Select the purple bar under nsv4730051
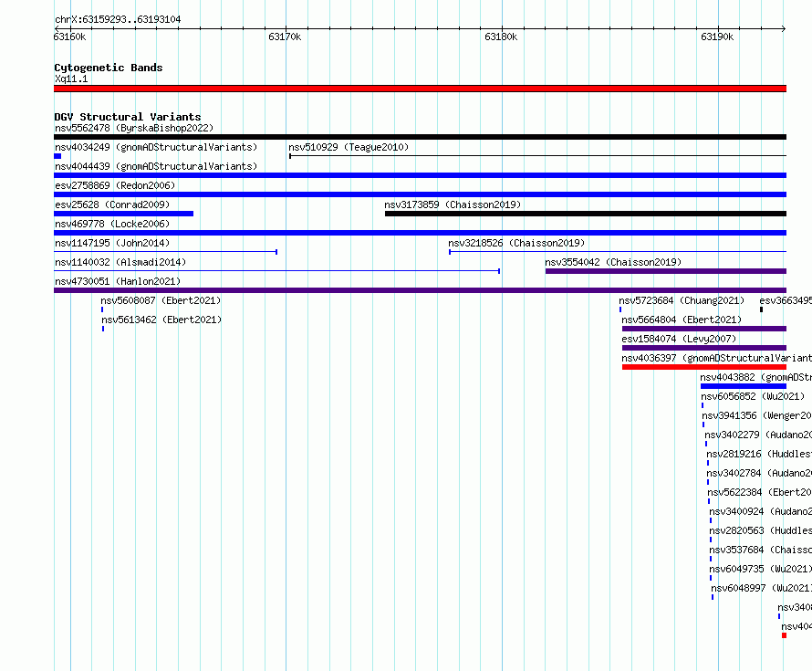 pyautogui.click(x=420, y=290)
